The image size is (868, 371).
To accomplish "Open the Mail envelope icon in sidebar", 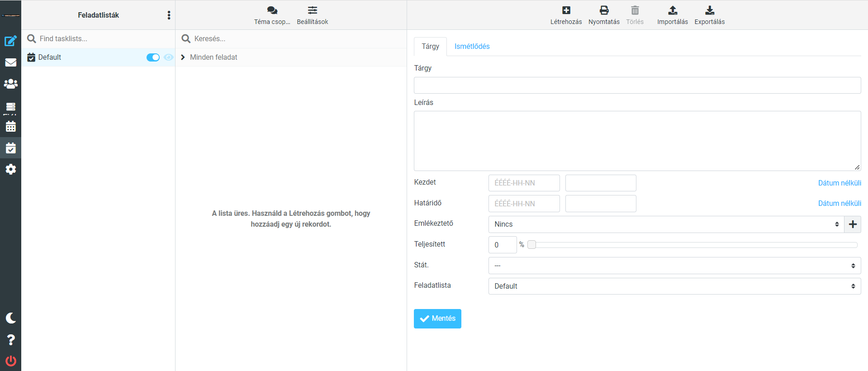I will click(10, 62).
